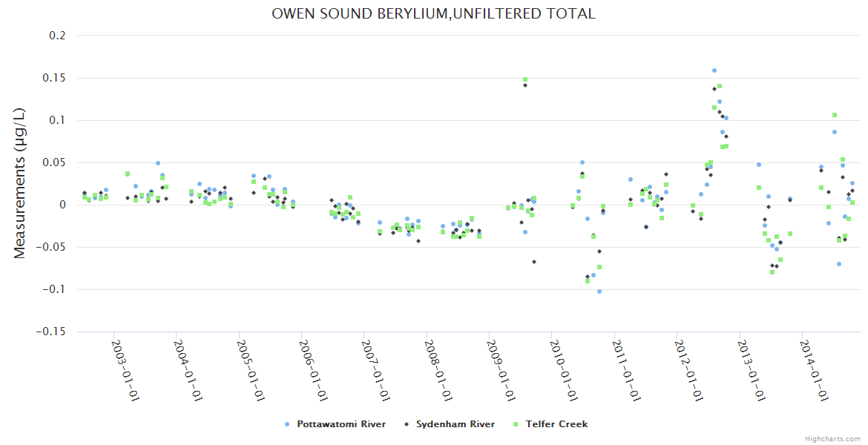Toggle Telfer Creek series using legend label
Image resolution: width=868 pixels, height=445 pixels.
point(556,424)
